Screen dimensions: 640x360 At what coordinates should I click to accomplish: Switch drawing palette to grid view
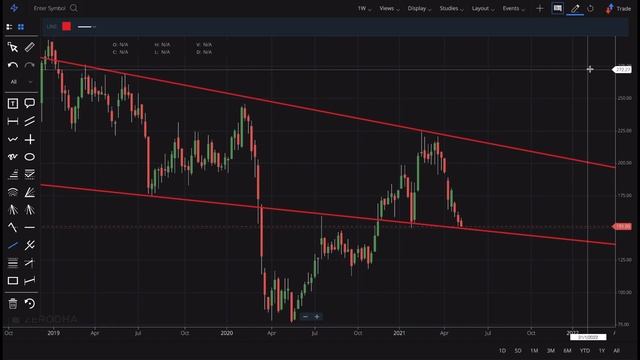coord(21,27)
